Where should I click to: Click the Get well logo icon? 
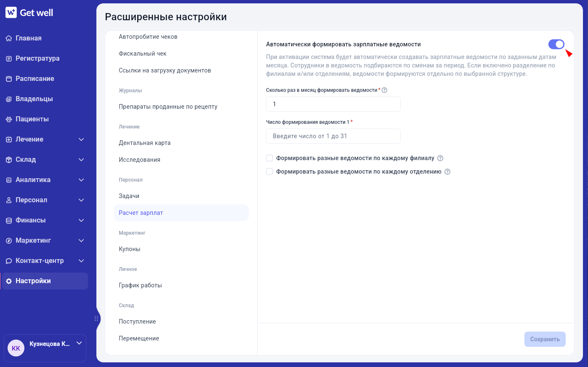click(11, 13)
